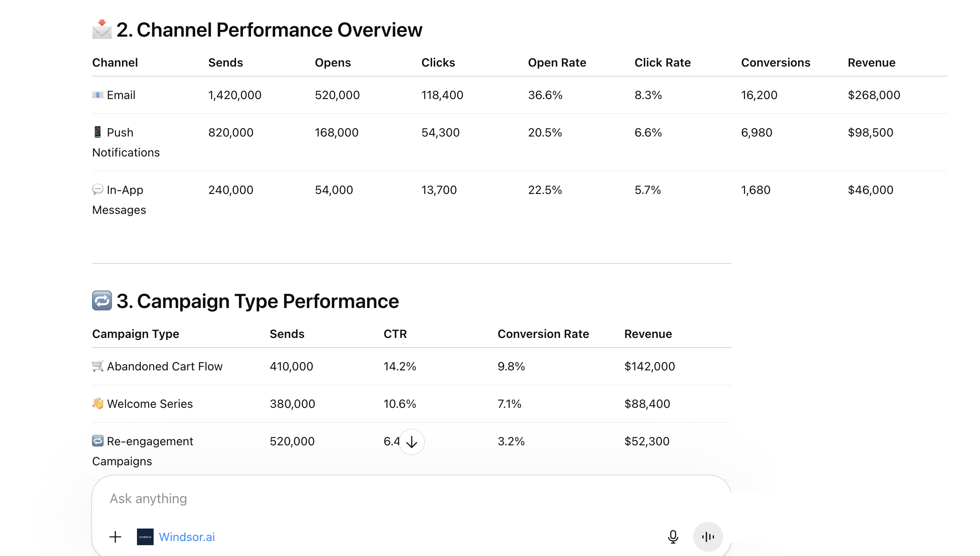
Task: Click the Open Rate column header
Action: (x=557, y=62)
